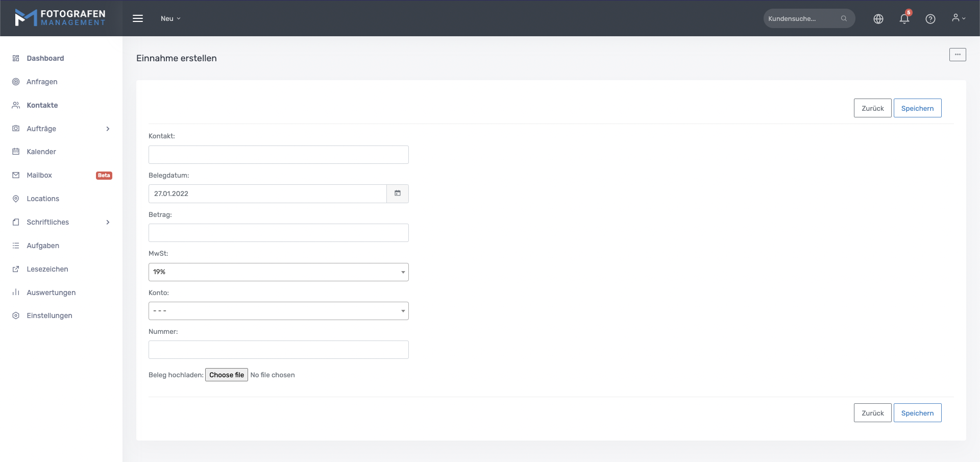Open the MwSt 19% dropdown
Screen dimensions: 980x462
click(278, 272)
